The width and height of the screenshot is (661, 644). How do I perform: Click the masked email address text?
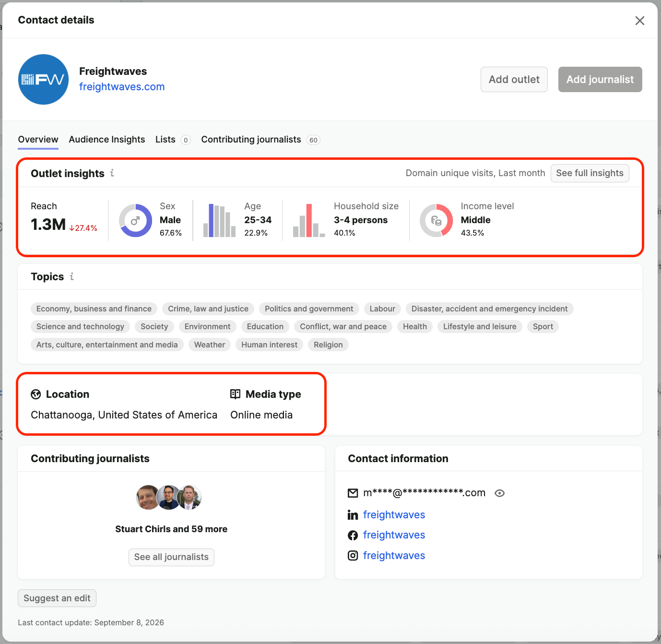pyautogui.click(x=424, y=493)
